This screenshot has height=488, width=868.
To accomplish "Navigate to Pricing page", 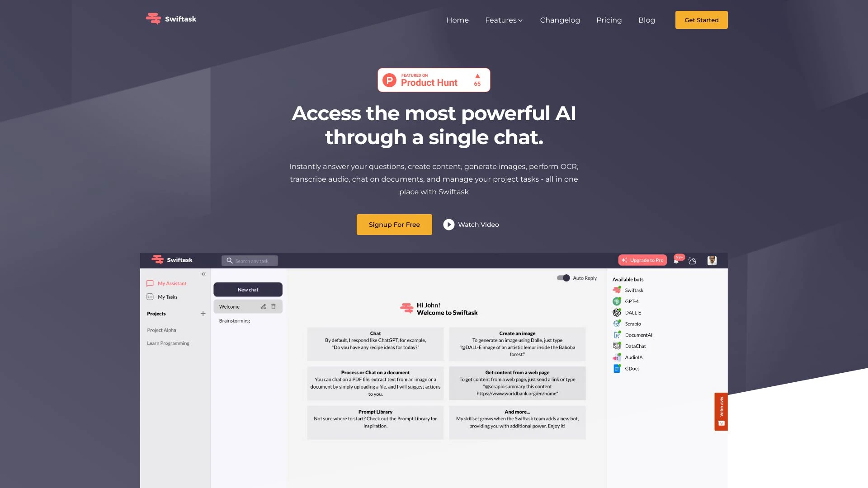I will (x=609, y=20).
